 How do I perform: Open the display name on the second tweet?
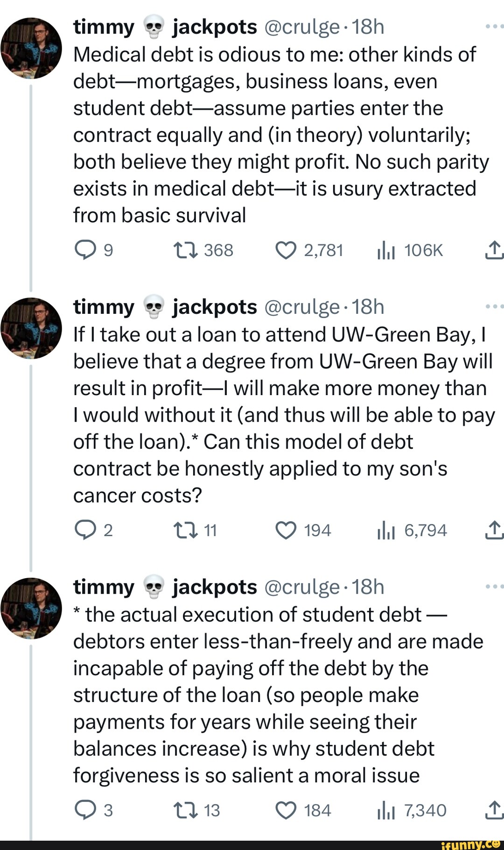(165, 307)
